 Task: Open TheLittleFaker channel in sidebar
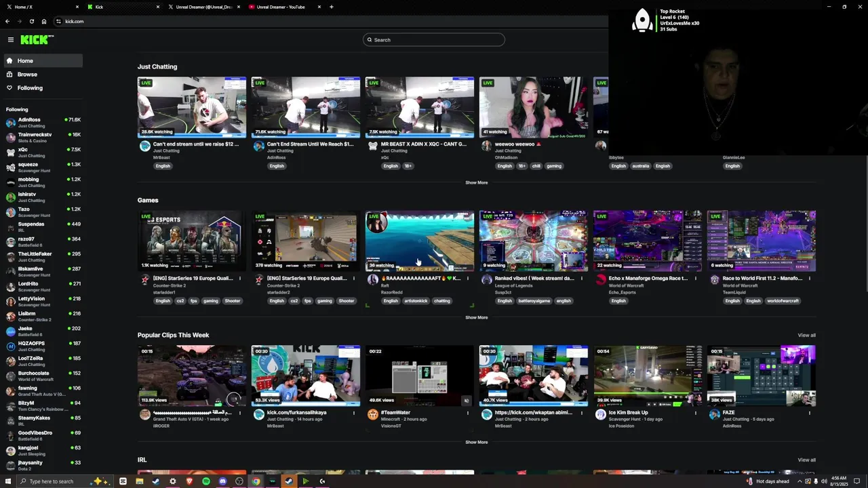coord(43,257)
